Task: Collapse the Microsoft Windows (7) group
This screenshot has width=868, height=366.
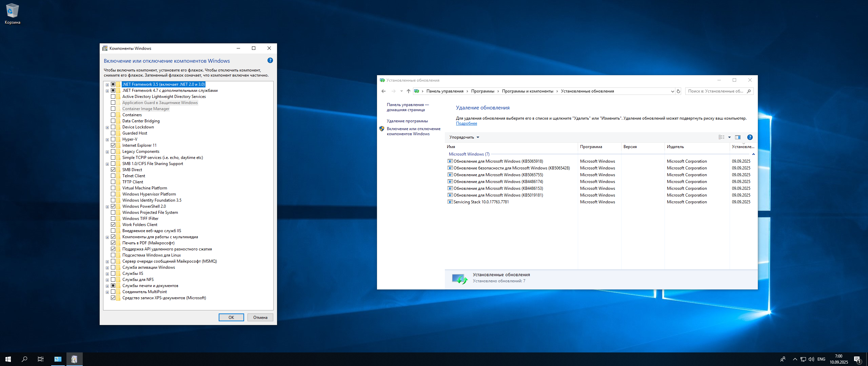Action: 753,154
